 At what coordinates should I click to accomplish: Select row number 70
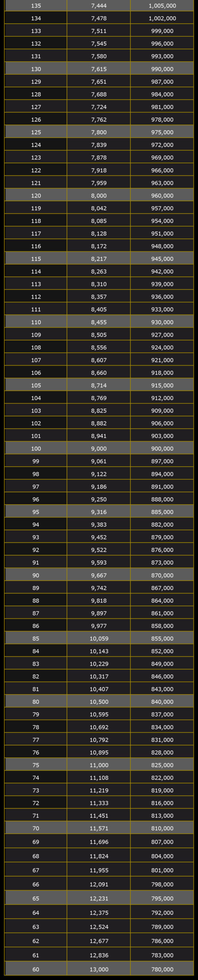tap(36, 828)
